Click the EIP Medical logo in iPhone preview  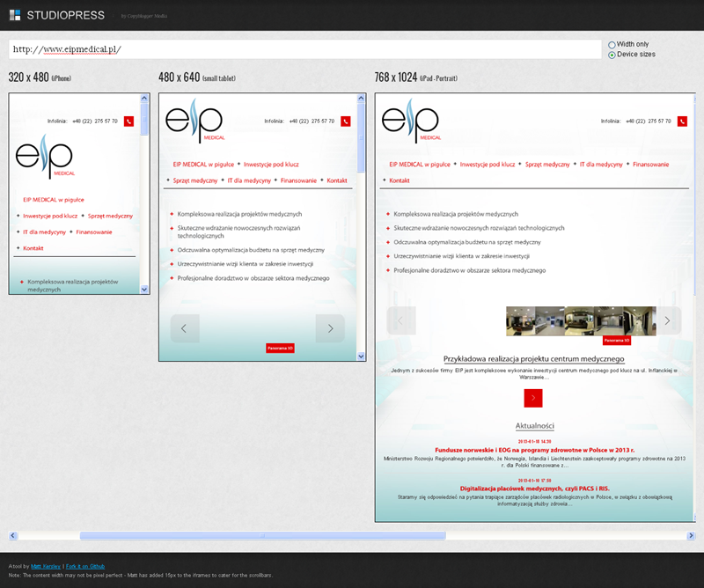[x=44, y=159]
